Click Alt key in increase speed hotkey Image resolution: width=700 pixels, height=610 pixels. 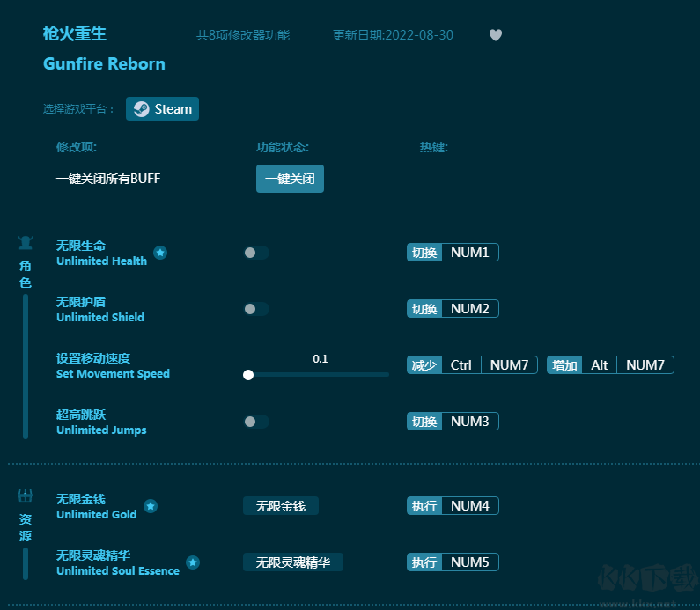[x=599, y=365]
